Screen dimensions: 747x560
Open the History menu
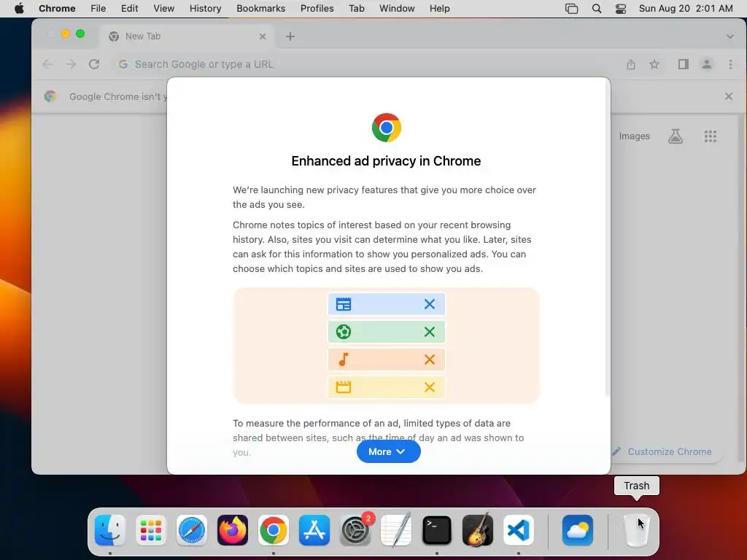(x=205, y=8)
